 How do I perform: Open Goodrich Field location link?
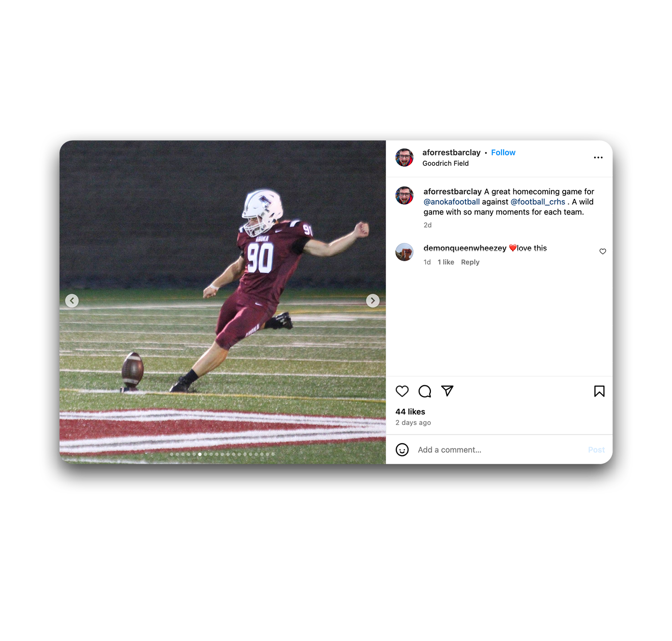446,163
